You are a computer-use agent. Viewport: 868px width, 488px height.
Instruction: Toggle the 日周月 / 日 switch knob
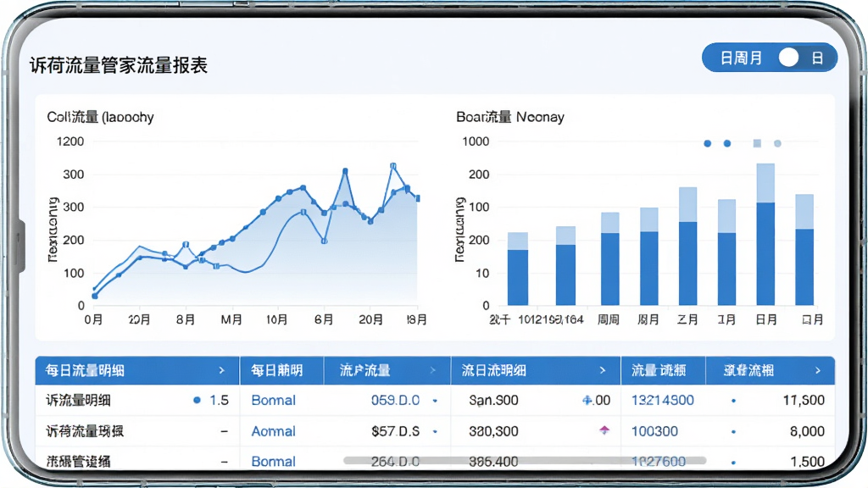(x=788, y=57)
